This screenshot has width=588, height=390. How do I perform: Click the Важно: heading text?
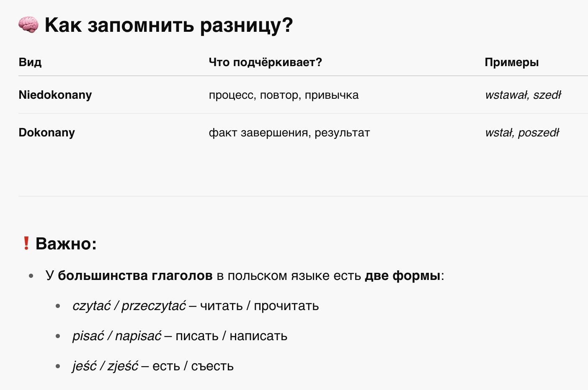click(66, 244)
